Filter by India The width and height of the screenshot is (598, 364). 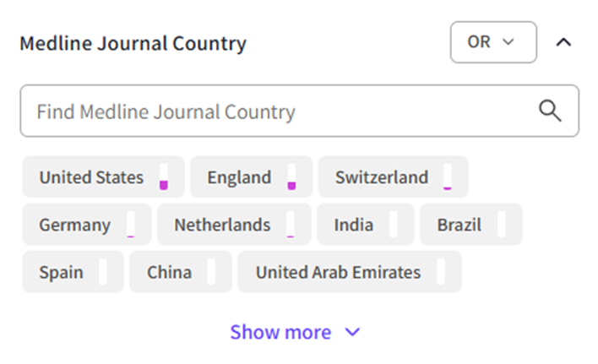click(353, 225)
